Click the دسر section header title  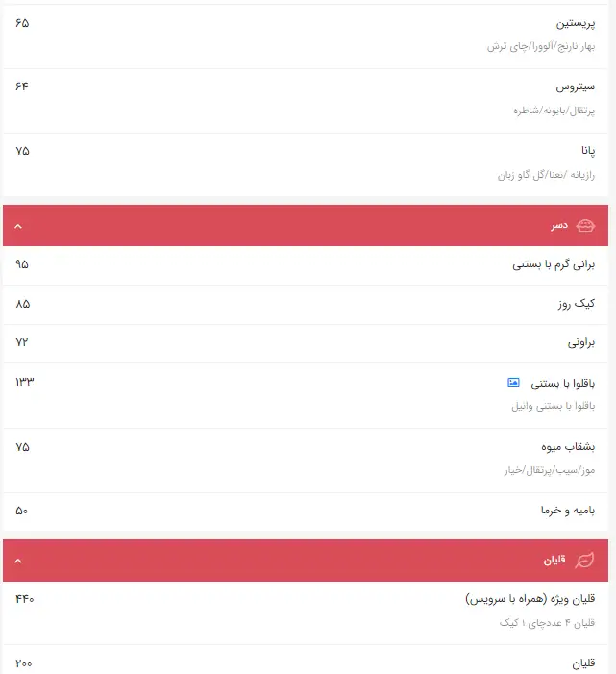click(559, 226)
